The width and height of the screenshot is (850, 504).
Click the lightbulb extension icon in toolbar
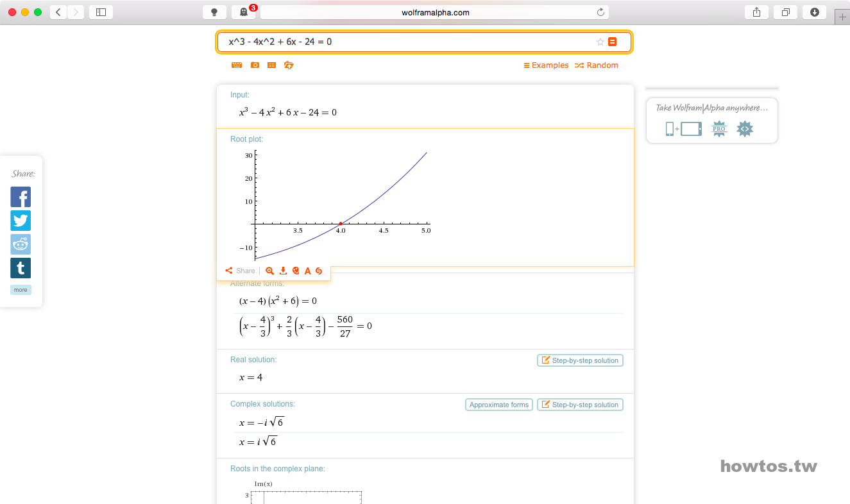[x=214, y=12]
